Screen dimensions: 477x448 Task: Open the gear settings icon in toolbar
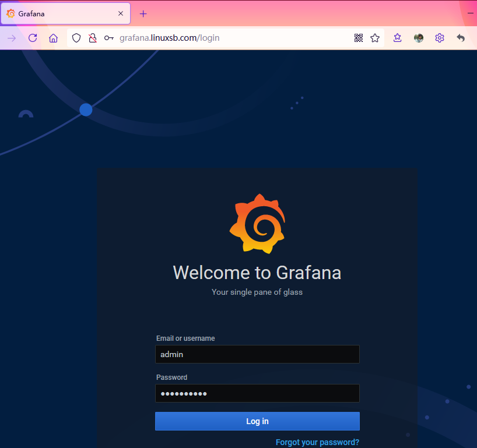pyautogui.click(x=440, y=38)
